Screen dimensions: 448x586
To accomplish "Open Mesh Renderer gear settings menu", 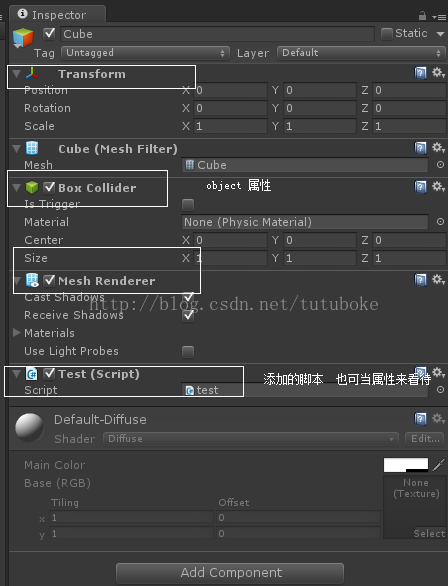I will click(x=438, y=280).
